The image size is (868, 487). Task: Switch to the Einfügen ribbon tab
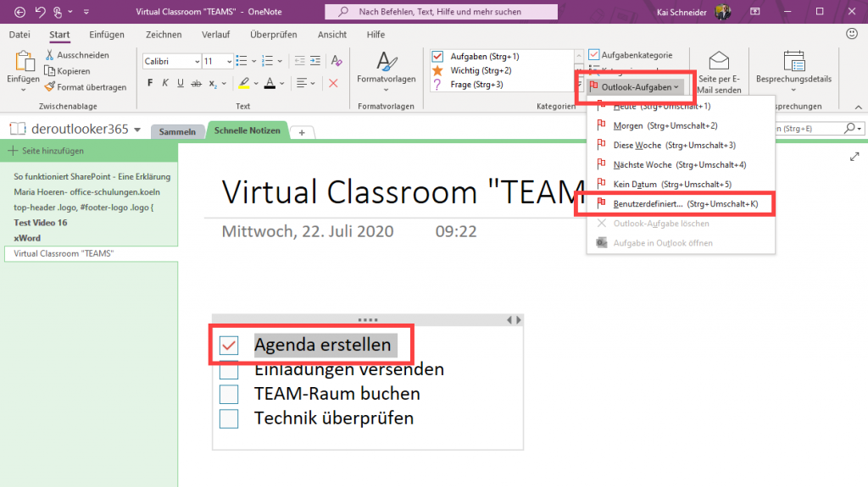(x=107, y=35)
